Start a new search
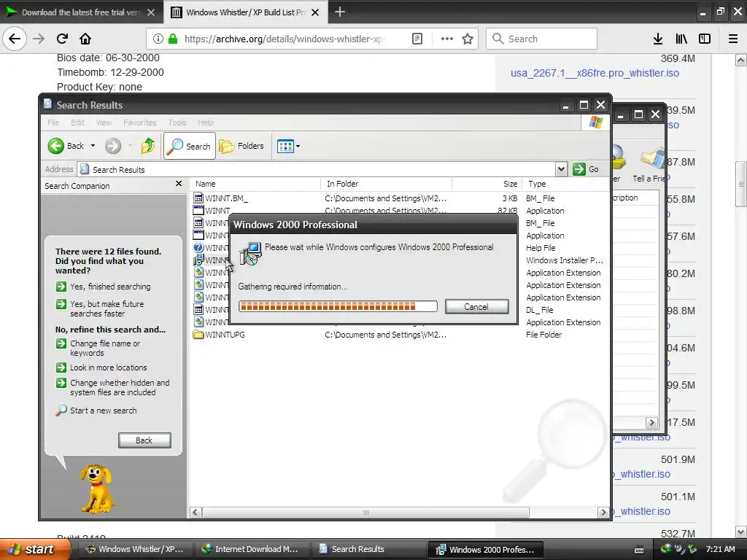Viewport: 747px width, 560px height. [x=96, y=410]
